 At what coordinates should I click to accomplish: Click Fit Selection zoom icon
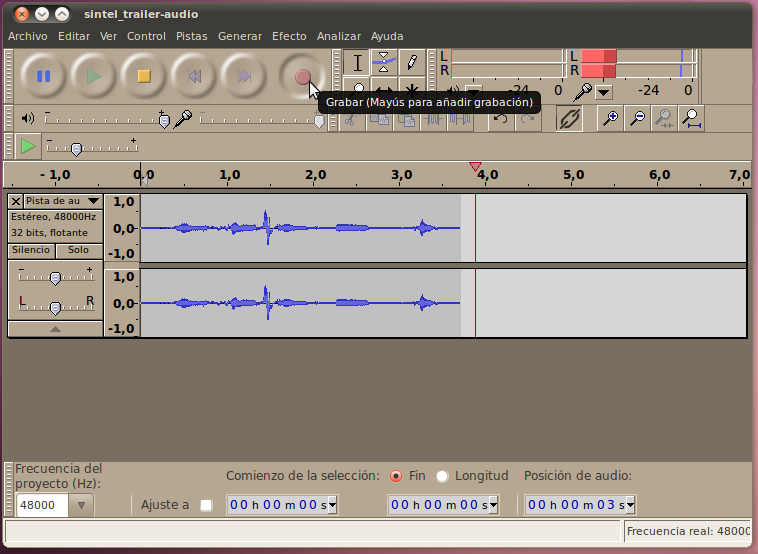point(664,118)
